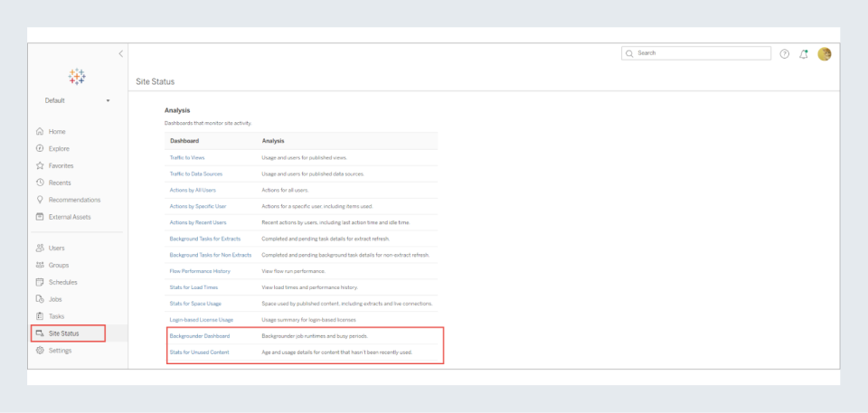This screenshot has height=413, width=868.
Task: Click the Favorites star icon
Action: (x=40, y=166)
